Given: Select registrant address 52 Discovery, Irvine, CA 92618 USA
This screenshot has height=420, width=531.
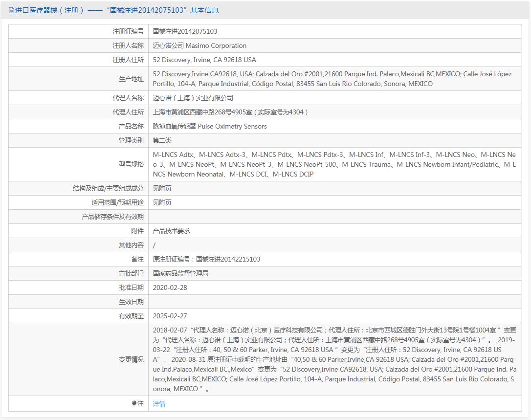Looking at the screenshot, I should tap(204, 60).
